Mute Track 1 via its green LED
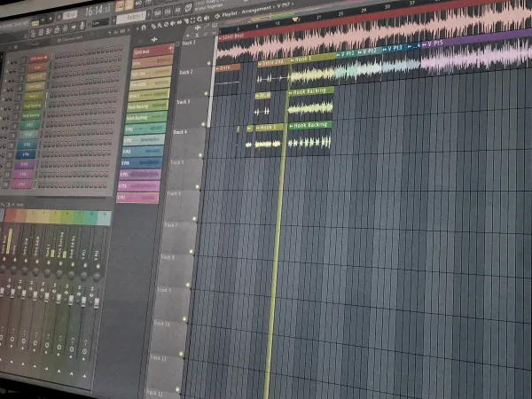The height and width of the screenshot is (399, 532). [209, 63]
